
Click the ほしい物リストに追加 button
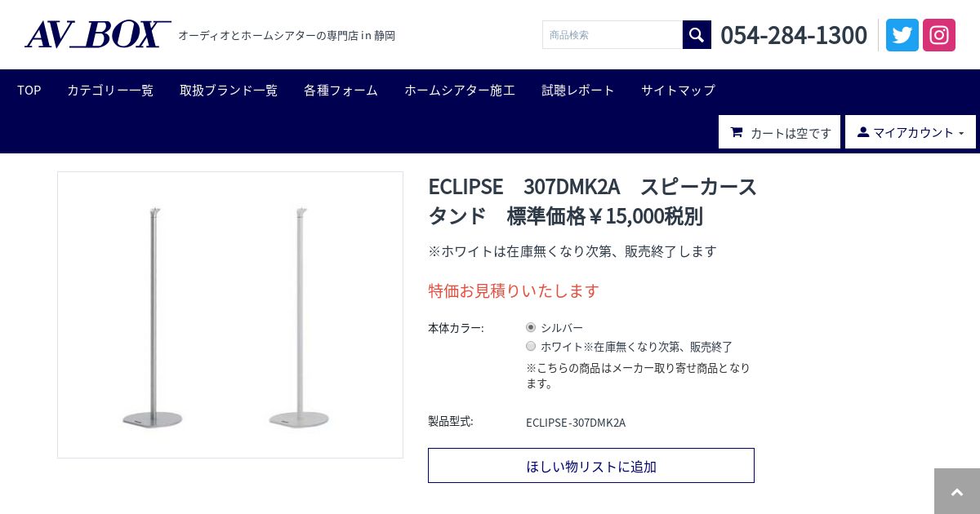click(591, 466)
